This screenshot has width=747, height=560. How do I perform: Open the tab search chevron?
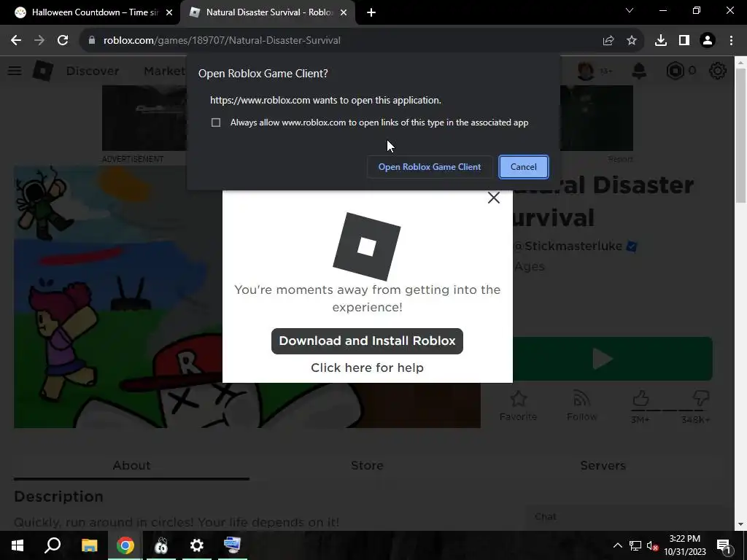click(630, 10)
